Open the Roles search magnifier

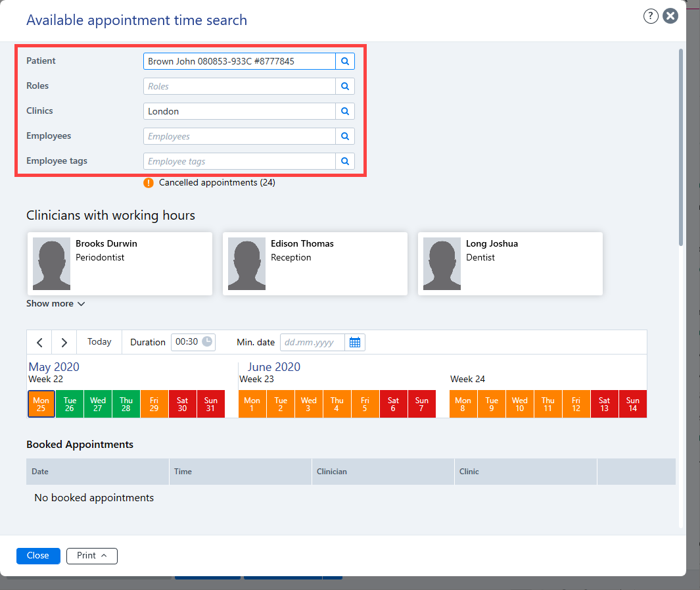pyautogui.click(x=345, y=86)
